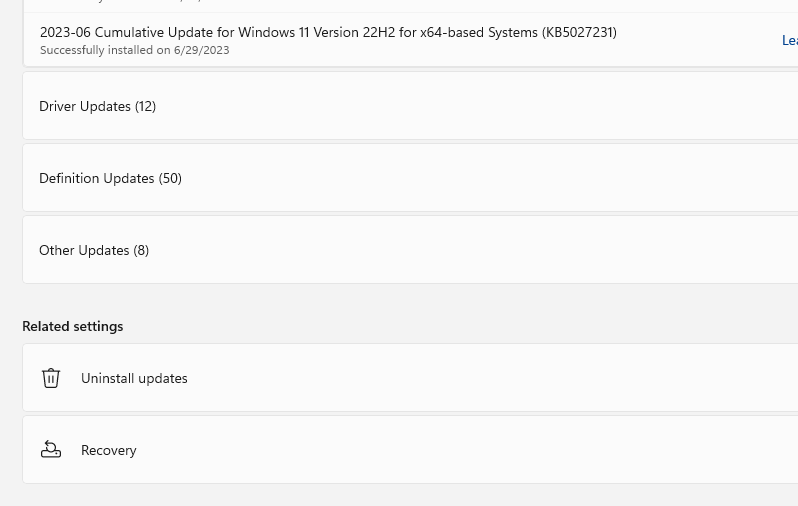Screen dimensions: 798x506
Task: Click the "(8)" count in Other Updates
Action: click(141, 250)
